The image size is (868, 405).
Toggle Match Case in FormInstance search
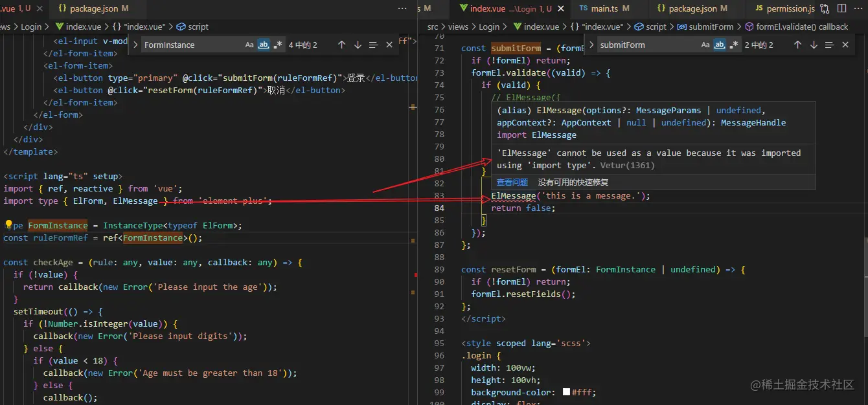[x=249, y=45]
